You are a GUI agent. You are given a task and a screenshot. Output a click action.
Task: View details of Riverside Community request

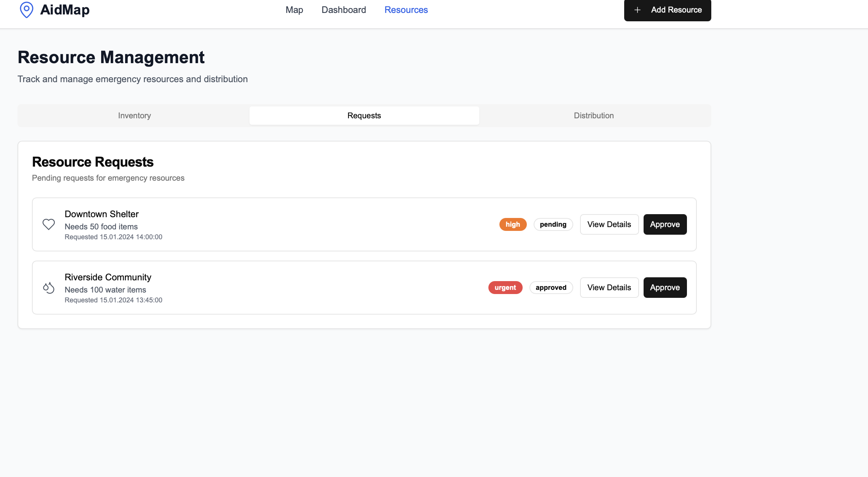[609, 288]
